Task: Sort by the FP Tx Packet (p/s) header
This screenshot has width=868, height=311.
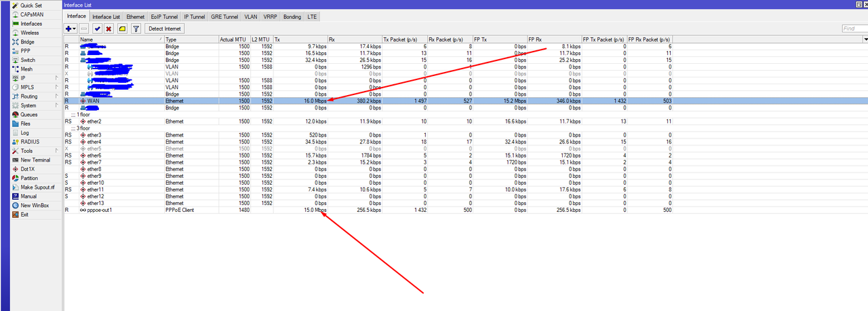Action: pos(605,39)
